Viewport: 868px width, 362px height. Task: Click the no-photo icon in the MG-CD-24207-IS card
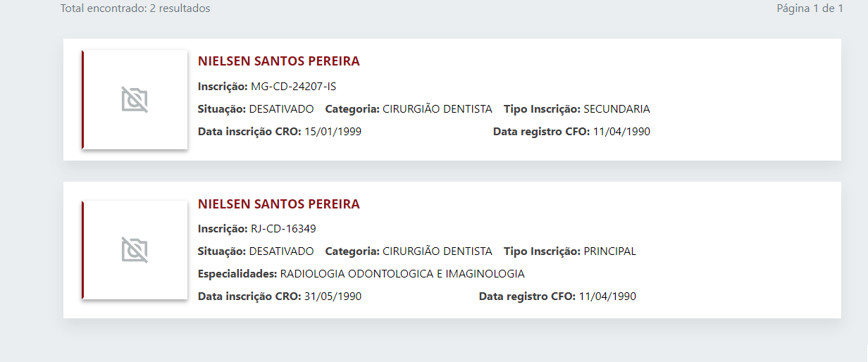[135, 100]
